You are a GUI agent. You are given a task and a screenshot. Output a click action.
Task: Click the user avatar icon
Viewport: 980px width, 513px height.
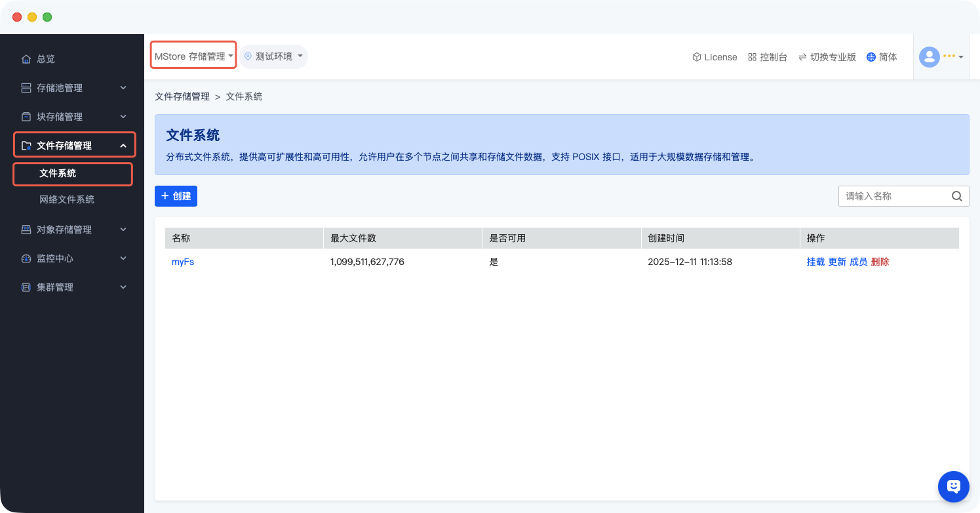929,57
